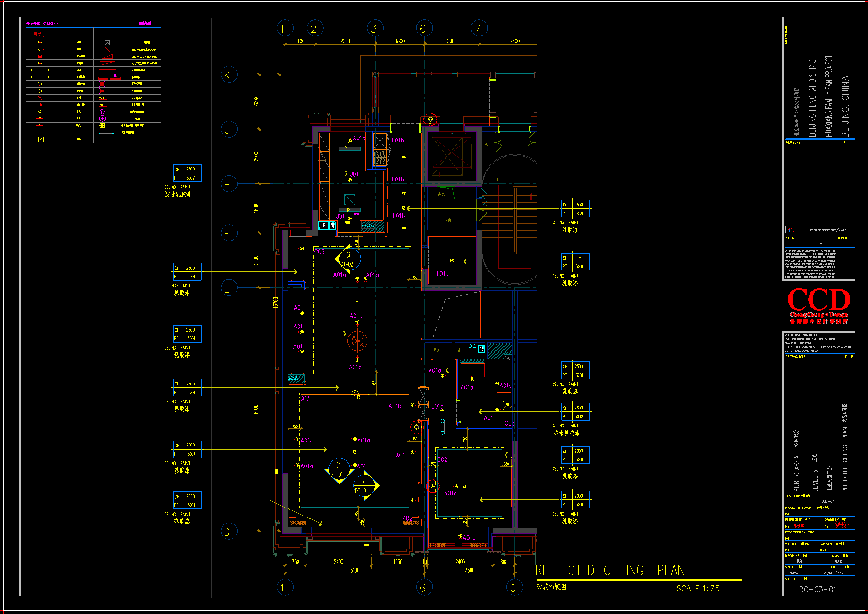
Task: Select the grid axis bubble J
Action: point(229,129)
